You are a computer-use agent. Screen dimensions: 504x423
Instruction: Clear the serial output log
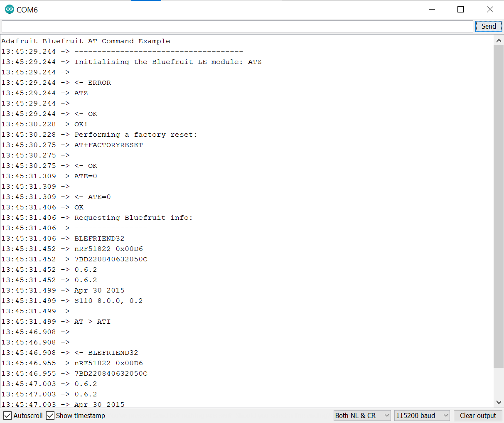tap(478, 416)
